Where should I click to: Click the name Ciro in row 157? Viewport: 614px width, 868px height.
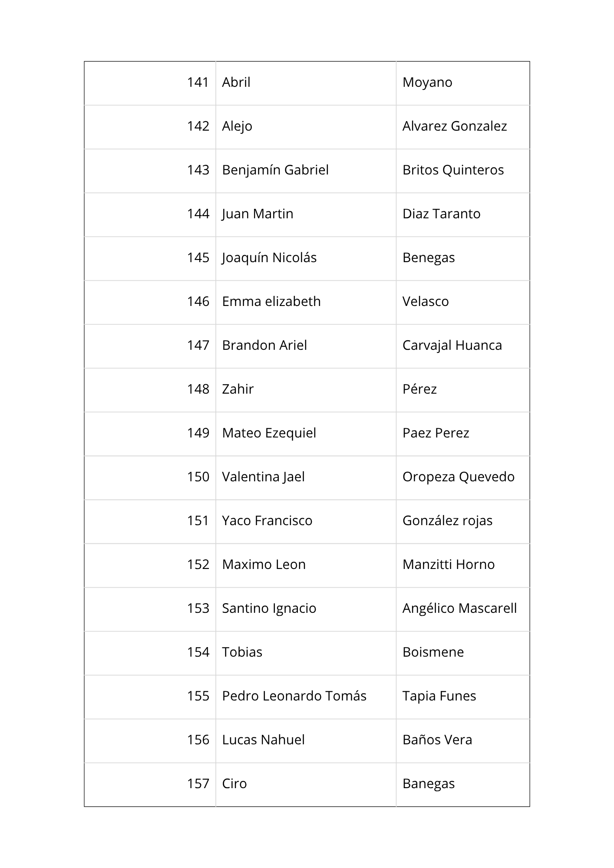tap(234, 784)
